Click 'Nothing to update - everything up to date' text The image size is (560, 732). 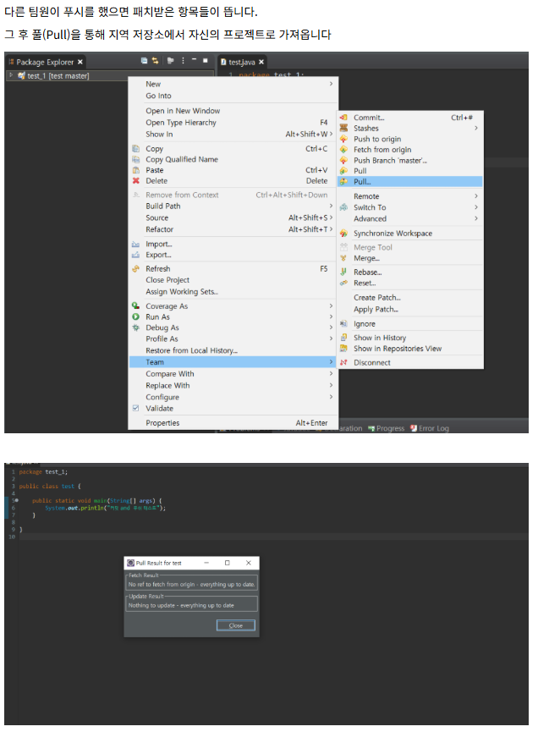pos(181,605)
